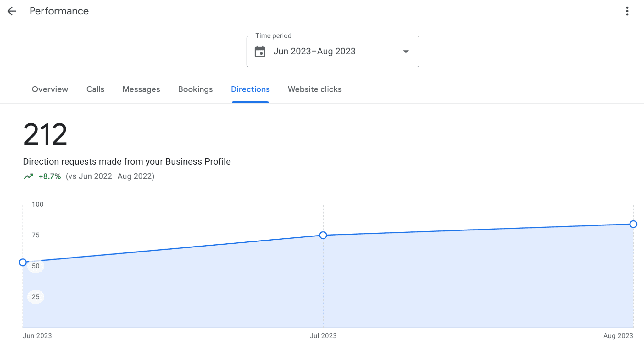Click the back arrow icon
Image resolution: width=644 pixels, height=347 pixels.
(12, 11)
